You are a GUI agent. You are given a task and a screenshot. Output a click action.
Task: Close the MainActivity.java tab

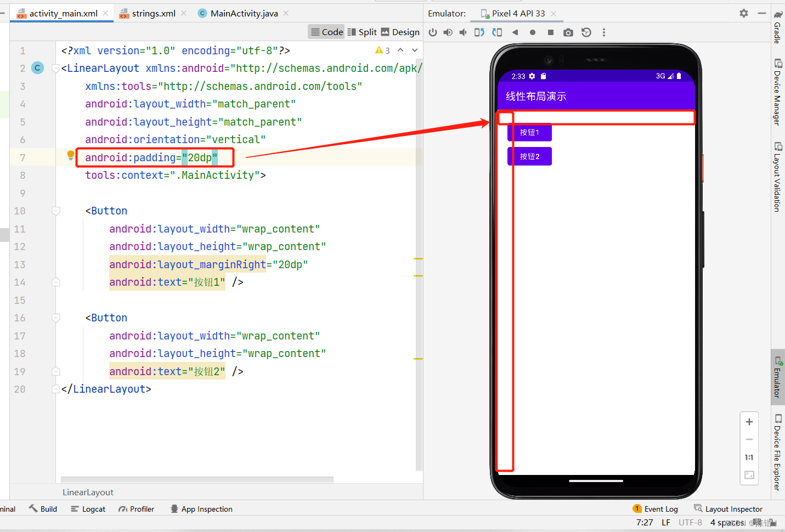click(286, 13)
